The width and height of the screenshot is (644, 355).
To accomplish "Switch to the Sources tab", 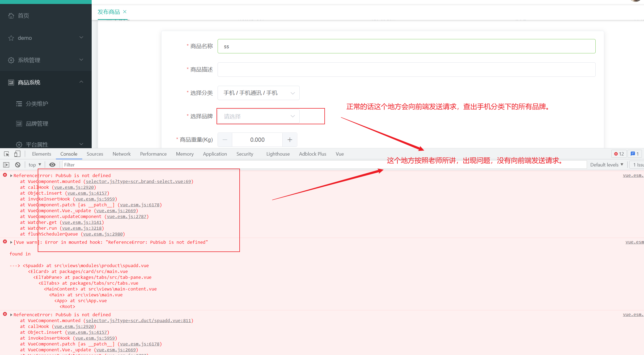I will [95, 154].
